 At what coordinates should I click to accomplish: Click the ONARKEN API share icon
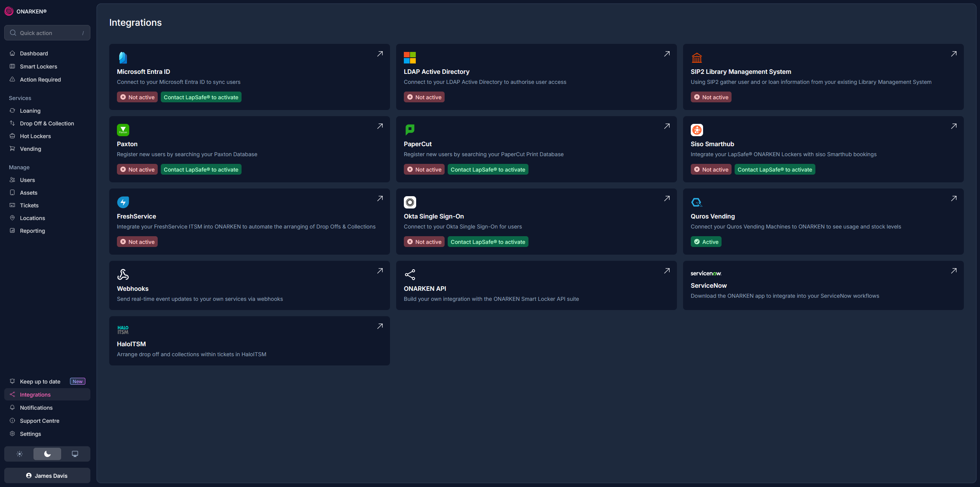click(x=410, y=275)
